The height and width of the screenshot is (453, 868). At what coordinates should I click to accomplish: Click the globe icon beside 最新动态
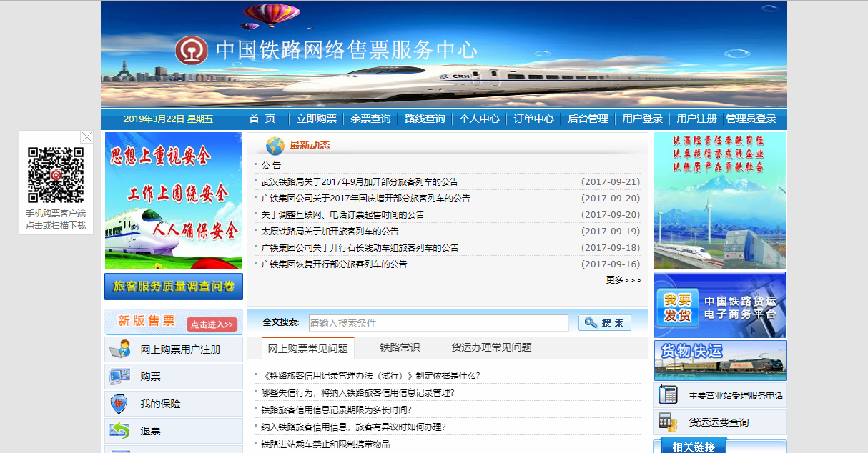[275, 146]
